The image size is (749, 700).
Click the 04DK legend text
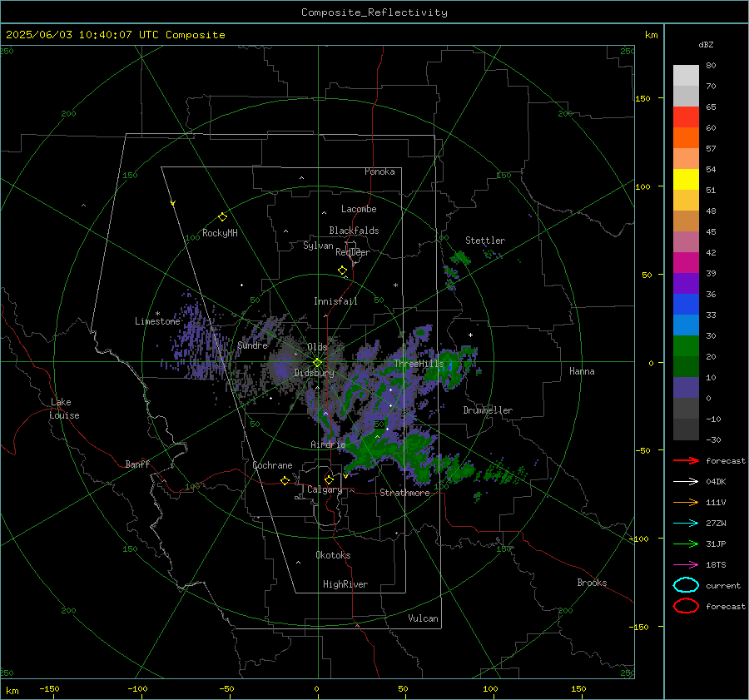[x=716, y=482]
